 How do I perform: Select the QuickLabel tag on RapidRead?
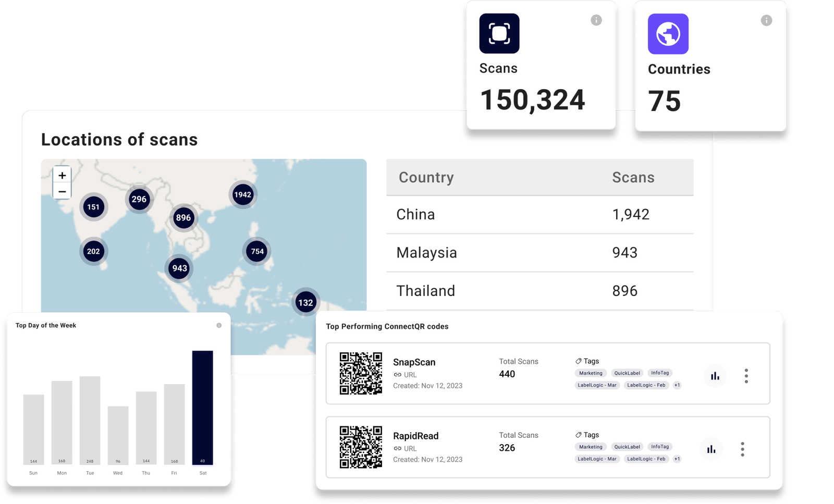click(627, 447)
